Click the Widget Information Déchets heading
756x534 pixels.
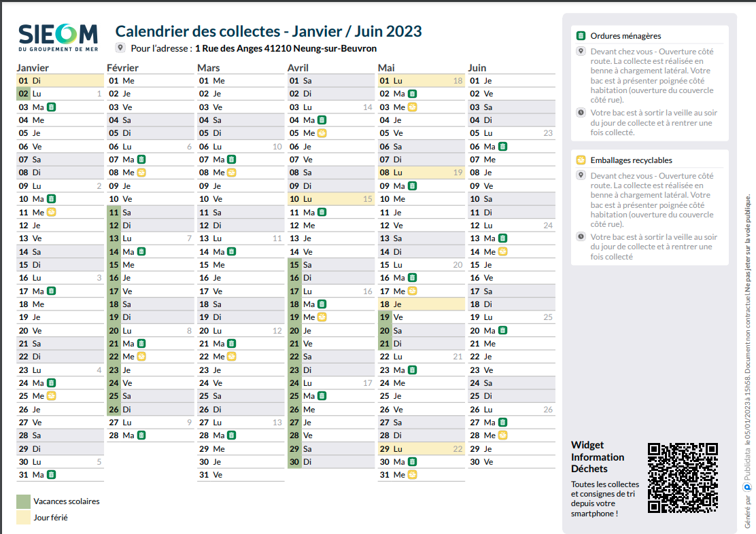point(589,457)
